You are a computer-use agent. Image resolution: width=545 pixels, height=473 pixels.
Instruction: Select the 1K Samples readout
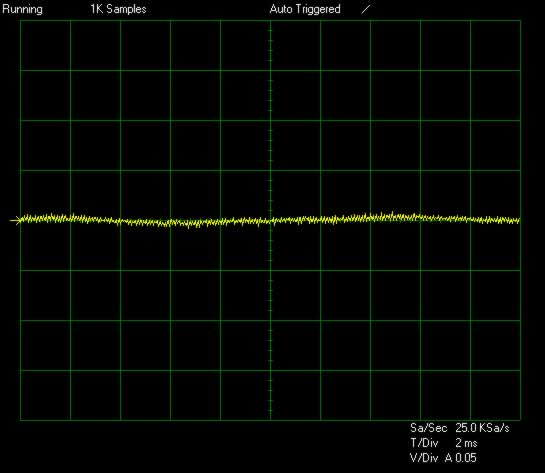(x=119, y=9)
